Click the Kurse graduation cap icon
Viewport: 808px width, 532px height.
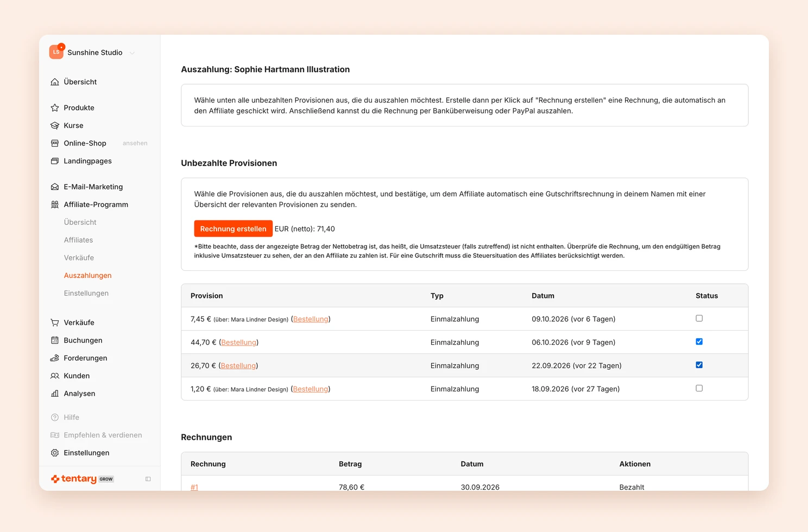pyautogui.click(x=55, y=125)
